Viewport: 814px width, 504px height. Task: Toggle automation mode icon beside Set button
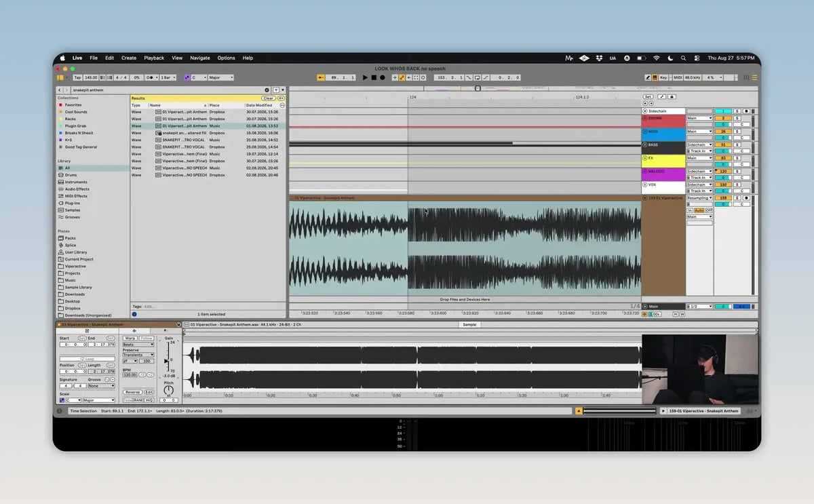click(662, 97)
